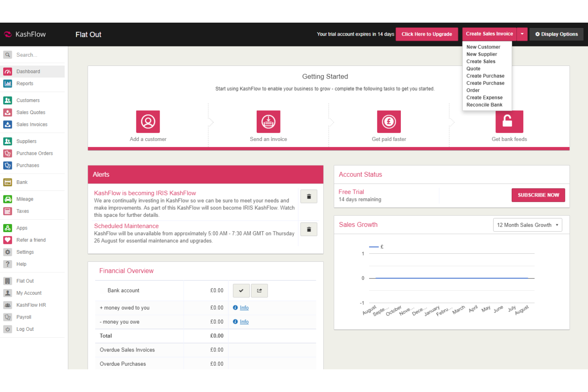588x392 pixels.
Task: Click the Get bank feeds unlock icon
Action: click(x=509, y=122)
